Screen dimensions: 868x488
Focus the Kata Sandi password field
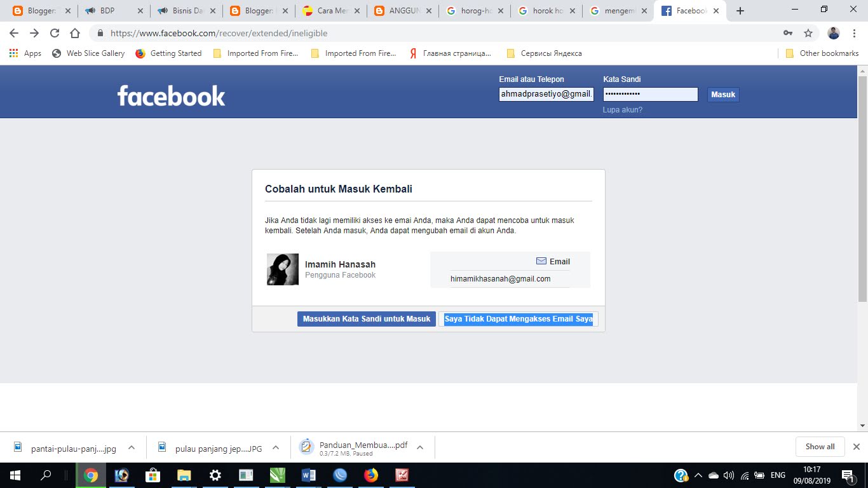651,95
